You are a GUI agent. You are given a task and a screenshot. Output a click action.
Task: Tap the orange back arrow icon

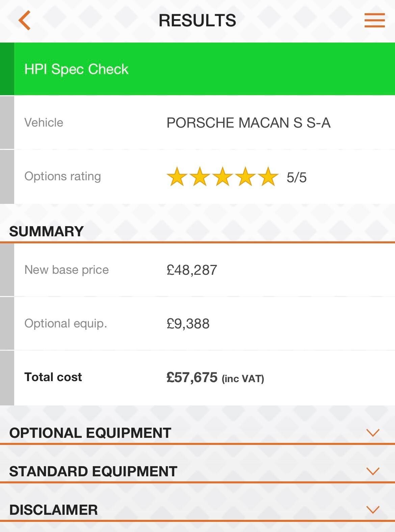pyautogui.click(x=25, y=20)
